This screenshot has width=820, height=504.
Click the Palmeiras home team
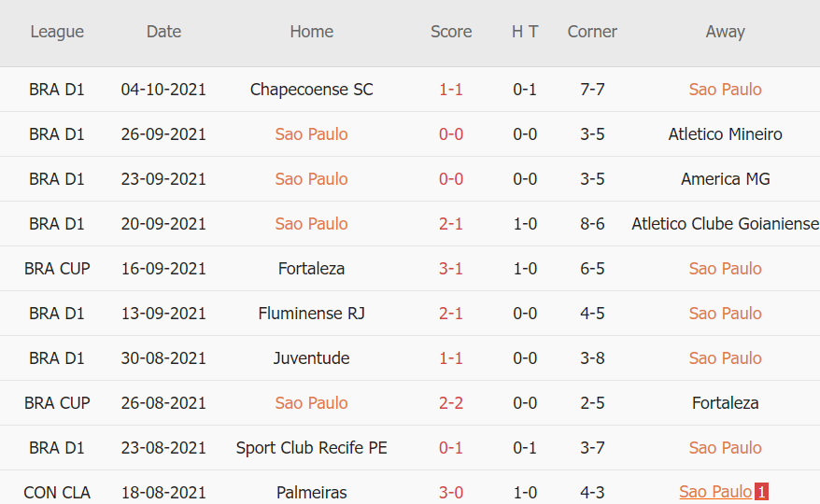click(x=311, y=493)
